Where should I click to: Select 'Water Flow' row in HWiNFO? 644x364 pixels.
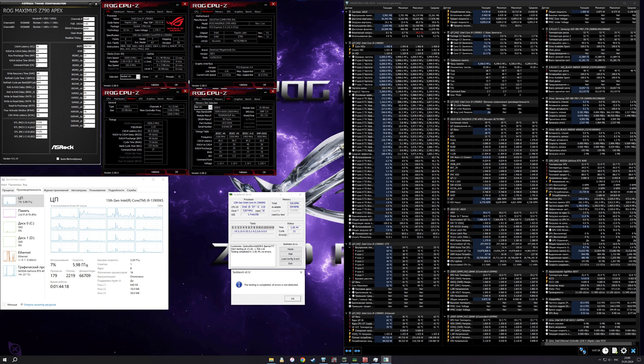coord(590,289)
